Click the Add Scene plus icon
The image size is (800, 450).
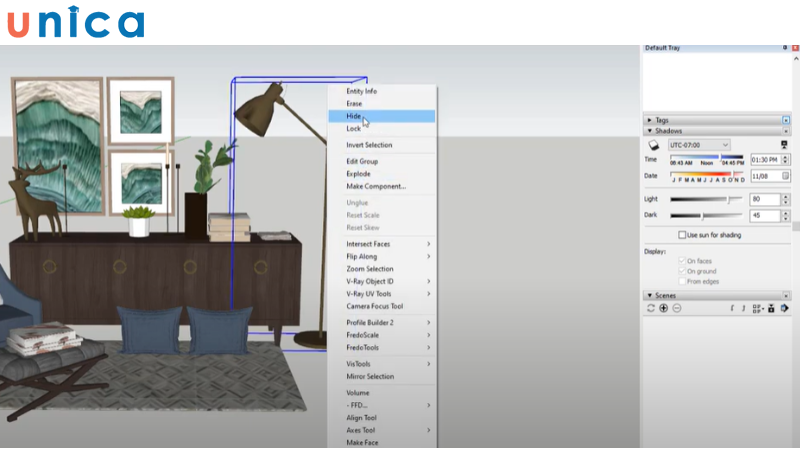tap(663, 308)
